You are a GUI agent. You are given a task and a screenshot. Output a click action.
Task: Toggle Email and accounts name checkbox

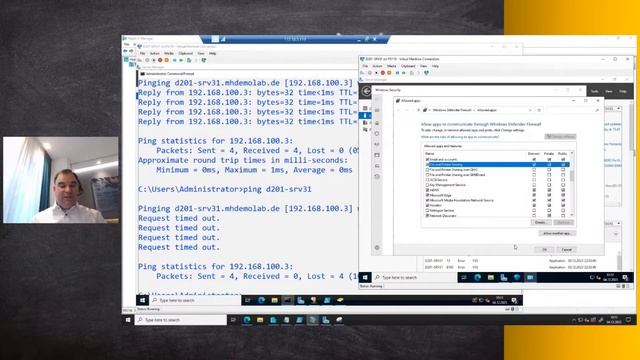(427, 159)
